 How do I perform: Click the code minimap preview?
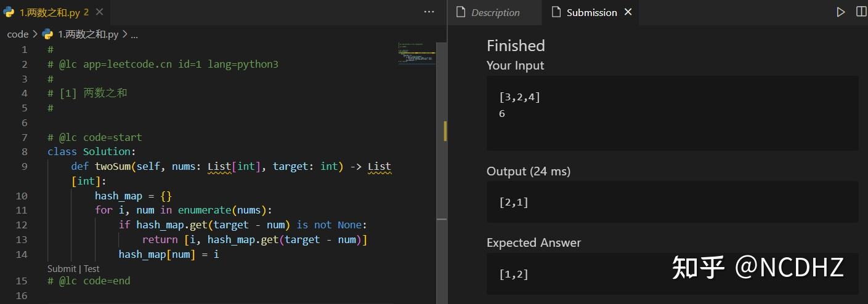pos(417,54)
